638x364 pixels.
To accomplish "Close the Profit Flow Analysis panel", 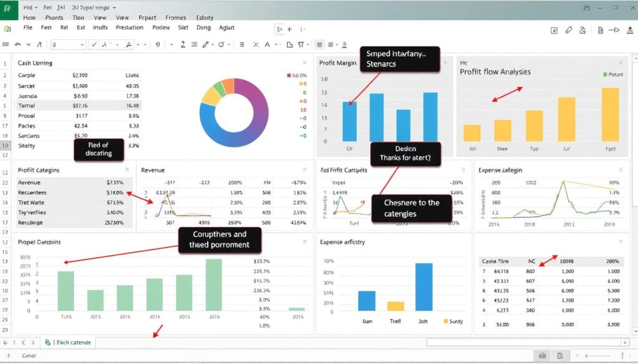I will point(619,62).
